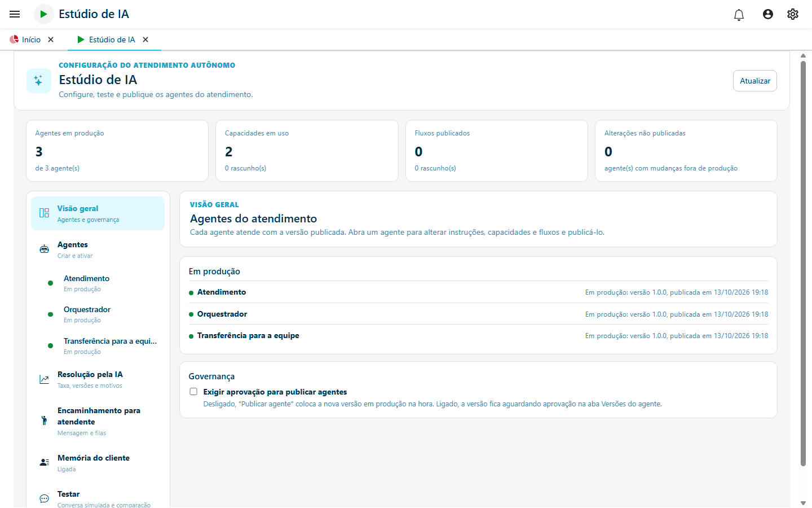The height and width of the screenshot is (508, 812).
Task: Click the Fluxos publicados card
Action: (x=497, y=151)
